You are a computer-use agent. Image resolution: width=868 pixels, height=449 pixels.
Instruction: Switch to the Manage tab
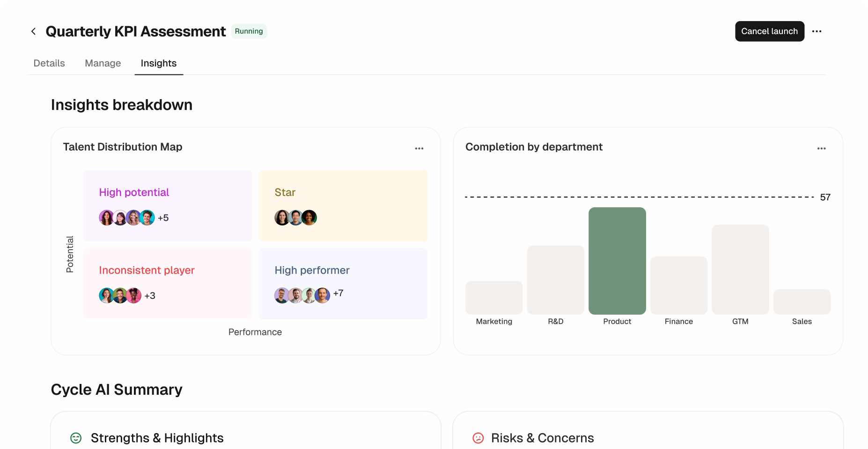point(103,63)
